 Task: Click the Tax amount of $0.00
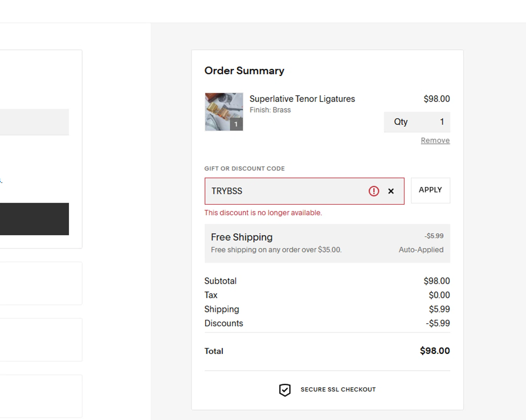click(x=439, y=295)
